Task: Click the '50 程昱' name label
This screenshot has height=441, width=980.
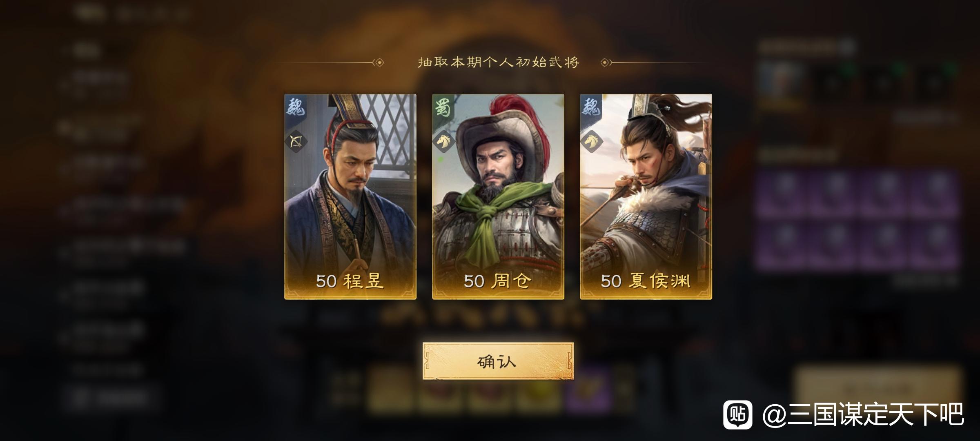Action: (350, 281)
